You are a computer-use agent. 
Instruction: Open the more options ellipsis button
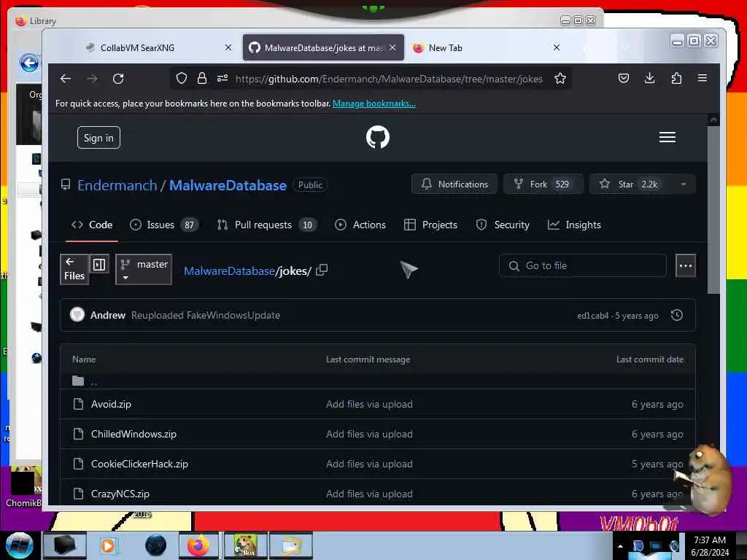(686, 265)
